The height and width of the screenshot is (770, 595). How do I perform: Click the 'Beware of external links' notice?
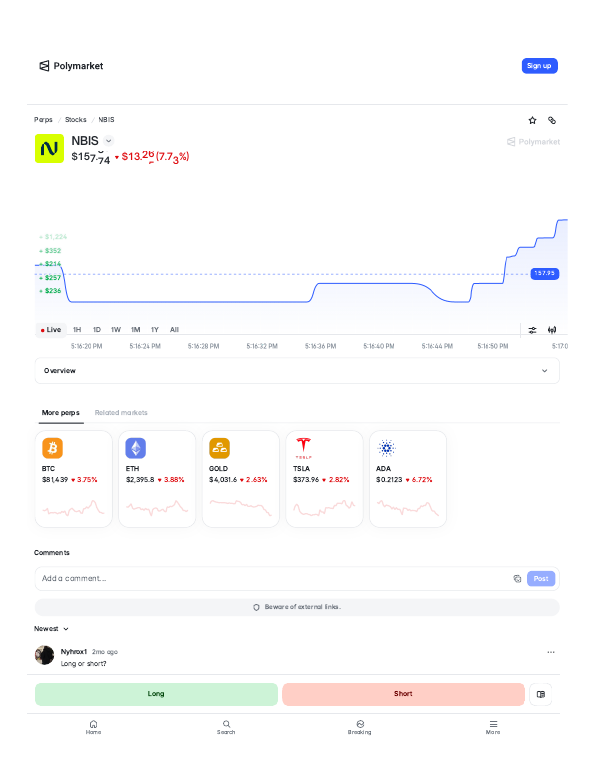[297, 607]
